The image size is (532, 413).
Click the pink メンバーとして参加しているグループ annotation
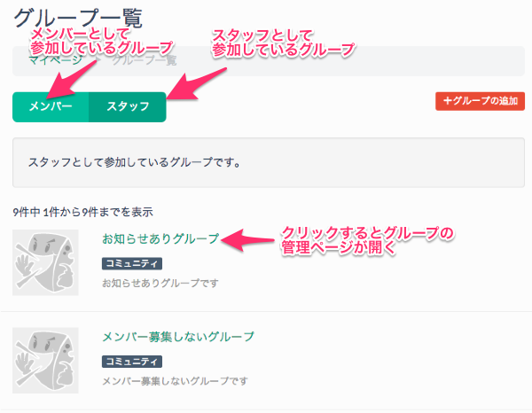[99, 39]
